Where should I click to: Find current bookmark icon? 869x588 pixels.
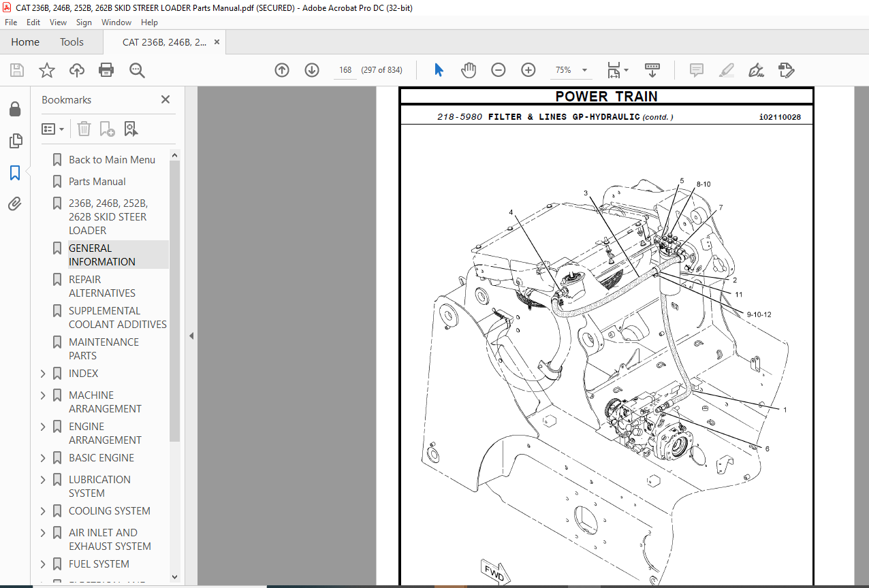[131, 129]
